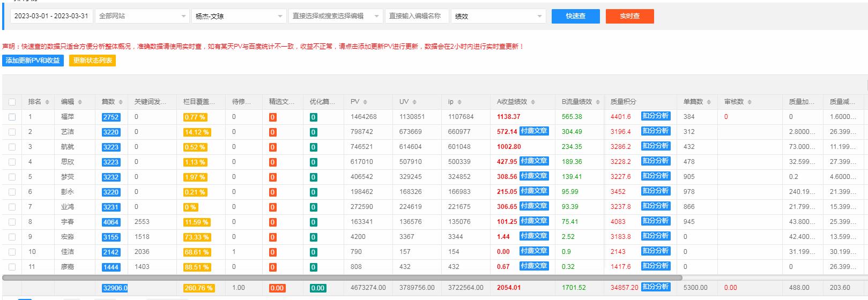
Task: Click 添加更新PV和收益 button
Action: pos(33,61)
